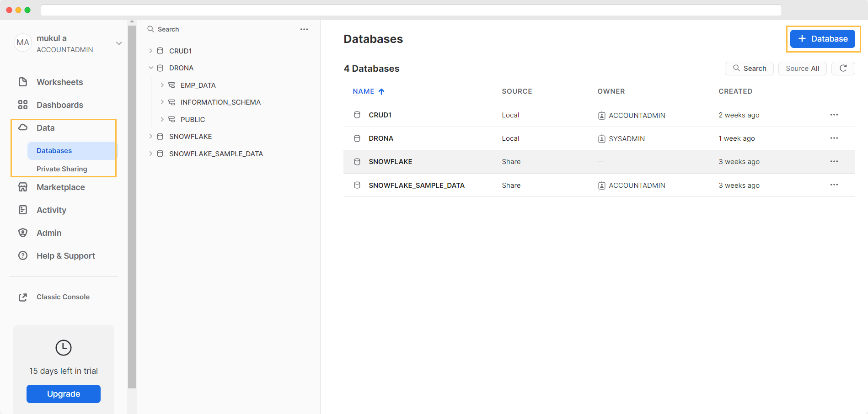Click the Admin shield icon
Viewport: 868px width, 414px height.
(x=23, y=233)
